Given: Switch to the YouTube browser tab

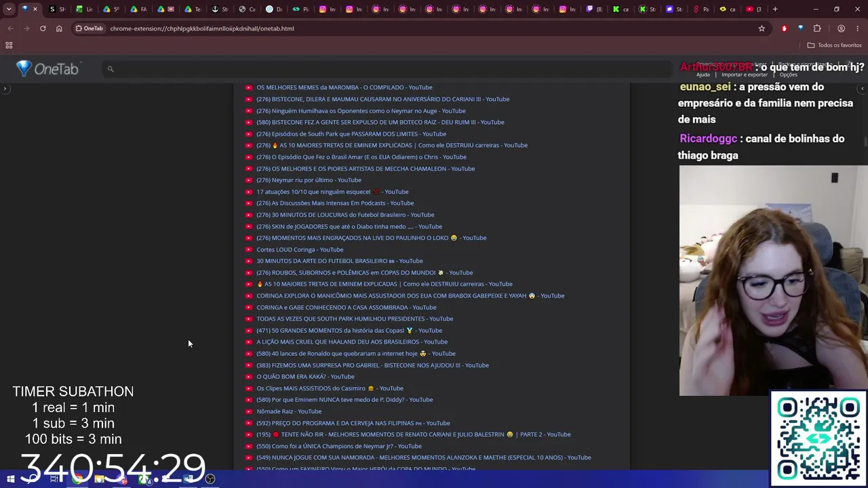Looking at the screenshot, I should [753, 9].
